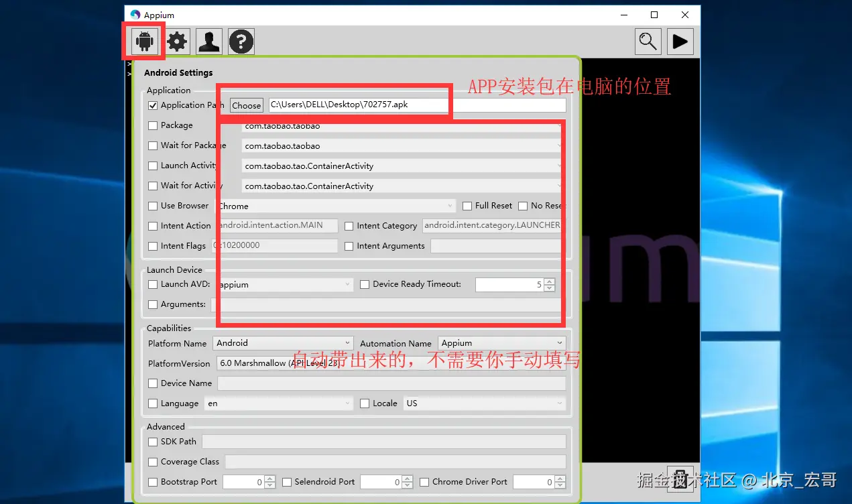Click the Device Name input field
This screenshot has width=852, height=504.
point(391,383)
